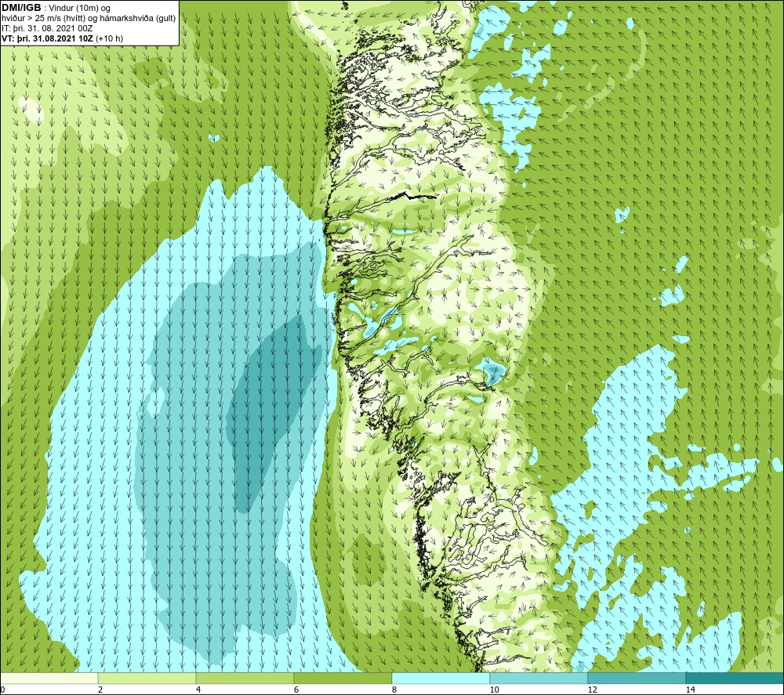Click the 'VT: þri. 31.08.2021 10Z (+10 h)' line
This screenshot has height=695, width=784.
(x=63, y=38)
